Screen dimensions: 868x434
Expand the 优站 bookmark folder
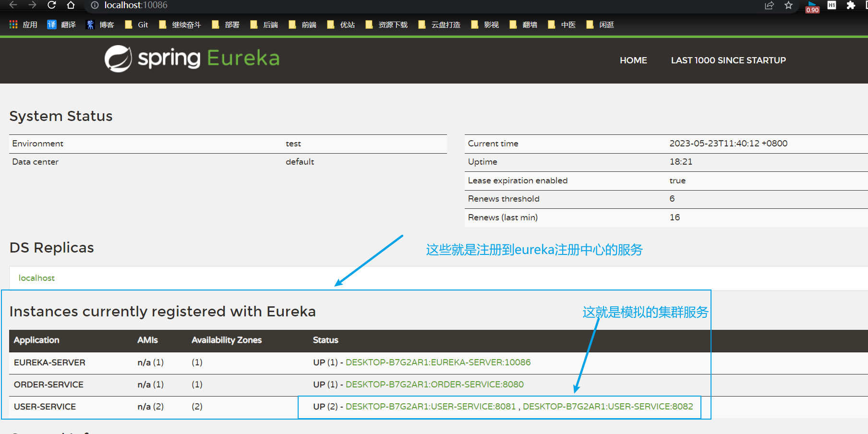pos(340,24)
